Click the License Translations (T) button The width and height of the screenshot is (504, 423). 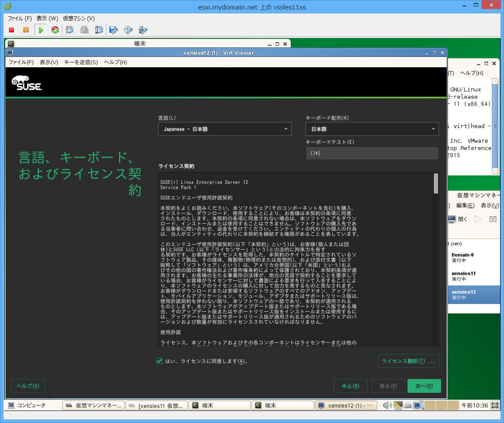tap(408, 361)
